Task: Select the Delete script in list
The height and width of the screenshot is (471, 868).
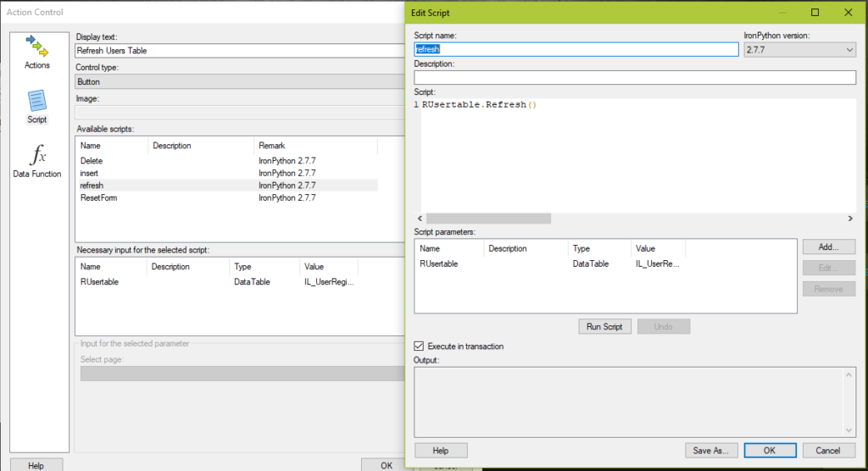Action: [92, 161]
